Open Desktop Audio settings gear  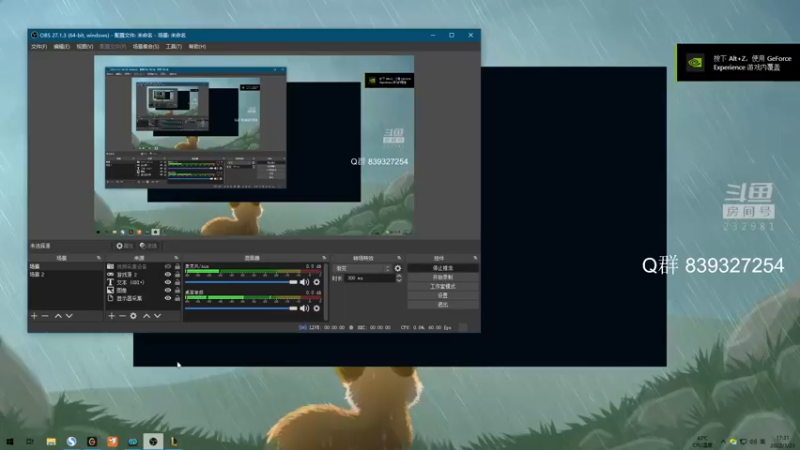(317, 308)
